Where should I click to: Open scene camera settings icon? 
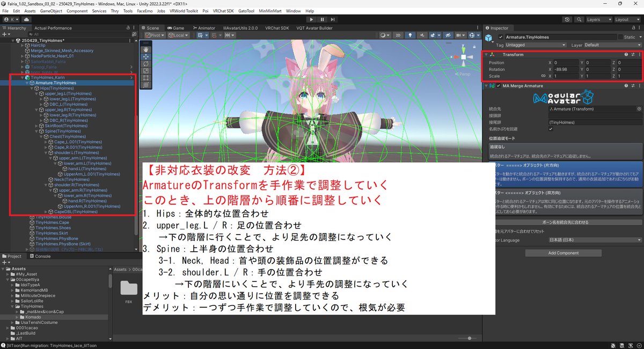click(x=460, y=35)
